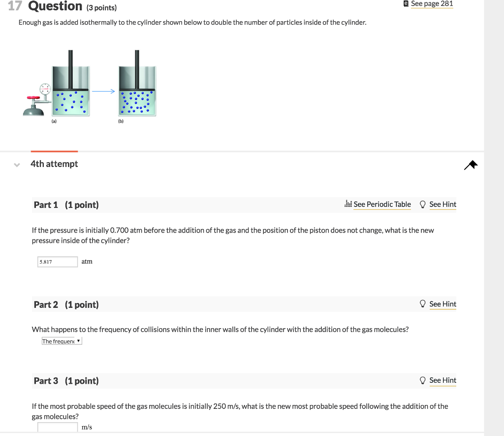Click the cylinder illustration labeled (b)
Viewport: 504px width, 436px height.
point(137,91)
